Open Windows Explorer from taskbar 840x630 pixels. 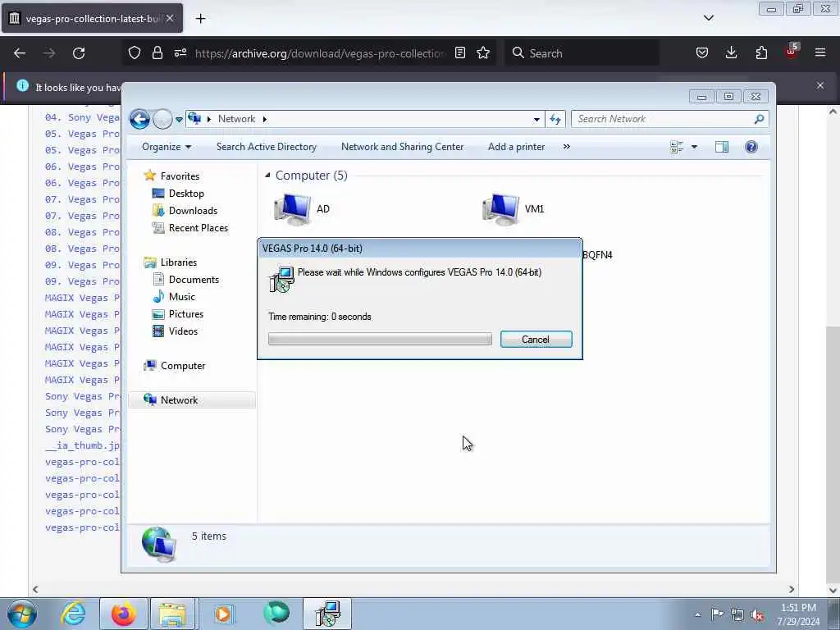point(172,614)
